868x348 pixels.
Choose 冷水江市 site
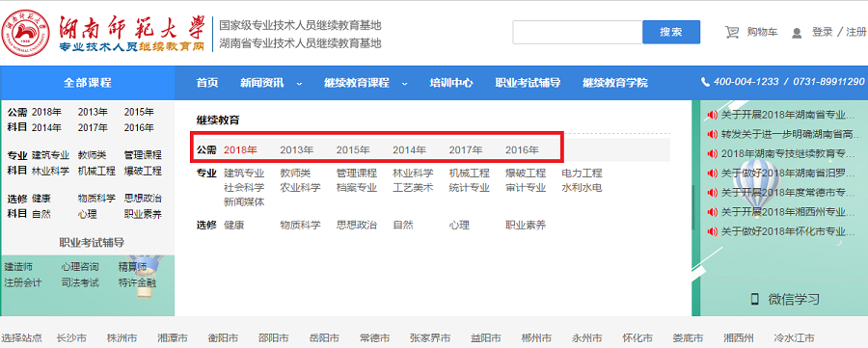pyautogui.click(x=795, y=338)
